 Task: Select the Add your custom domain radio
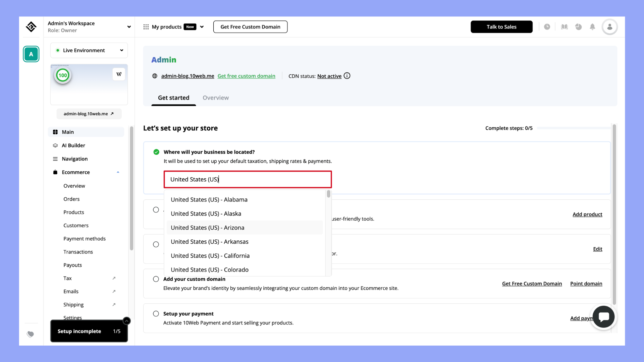click(156, 279)
